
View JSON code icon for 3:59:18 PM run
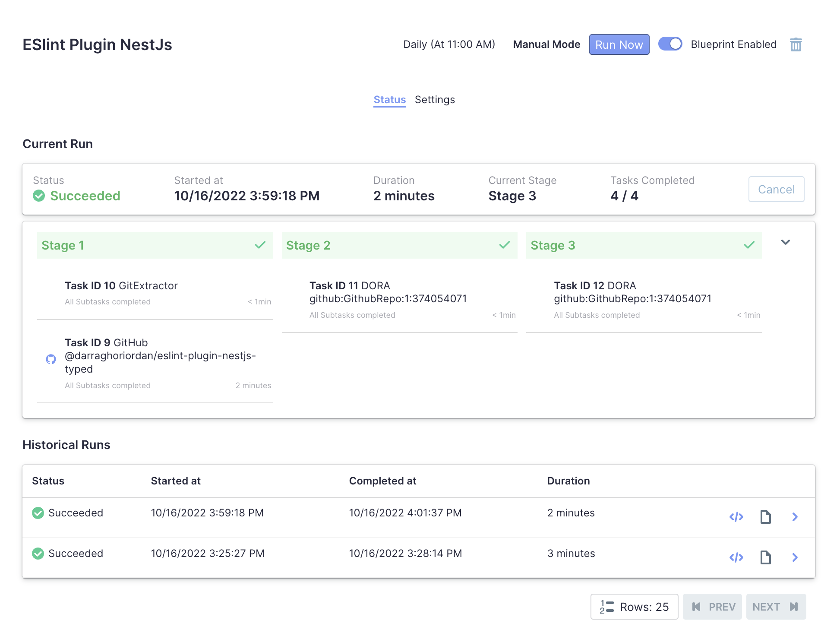(x=736, y=517)
